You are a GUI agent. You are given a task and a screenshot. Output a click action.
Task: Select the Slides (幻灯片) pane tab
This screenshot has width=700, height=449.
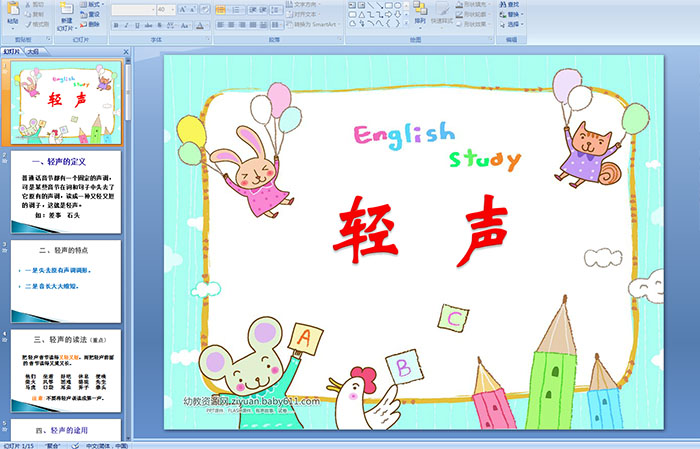pyautogui.click(x=12, y=50)
